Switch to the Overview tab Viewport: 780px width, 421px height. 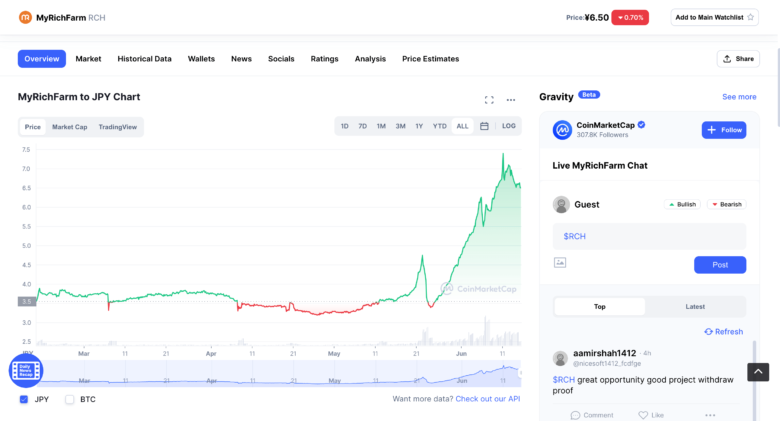(x=42, y=59)
